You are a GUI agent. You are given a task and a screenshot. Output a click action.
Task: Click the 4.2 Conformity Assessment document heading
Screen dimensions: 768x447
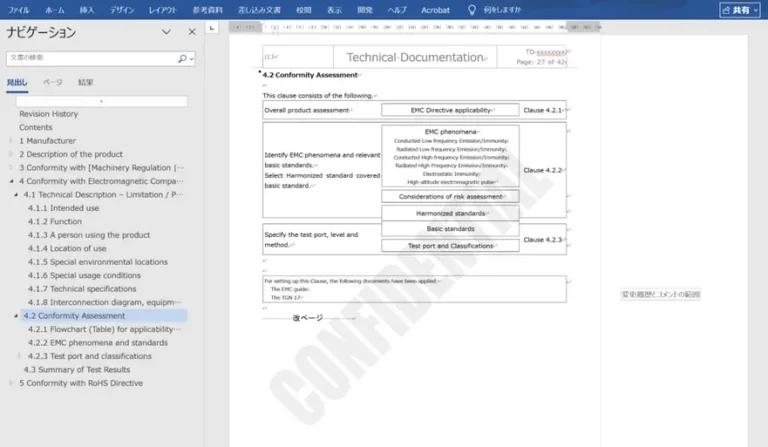pyautogui.click(x=311, y=75)
